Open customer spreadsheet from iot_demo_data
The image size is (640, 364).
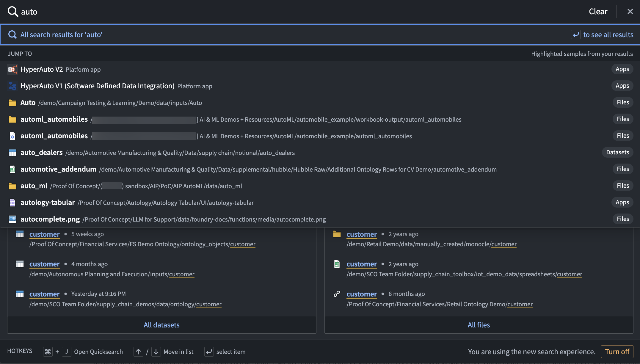[361, 264]
